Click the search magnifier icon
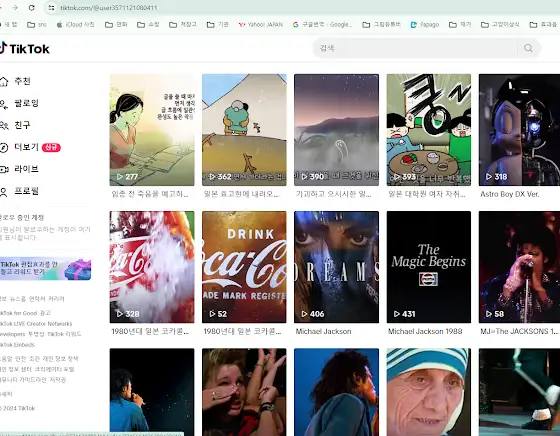This screenshot has width=560, height=436. point(528,48)
